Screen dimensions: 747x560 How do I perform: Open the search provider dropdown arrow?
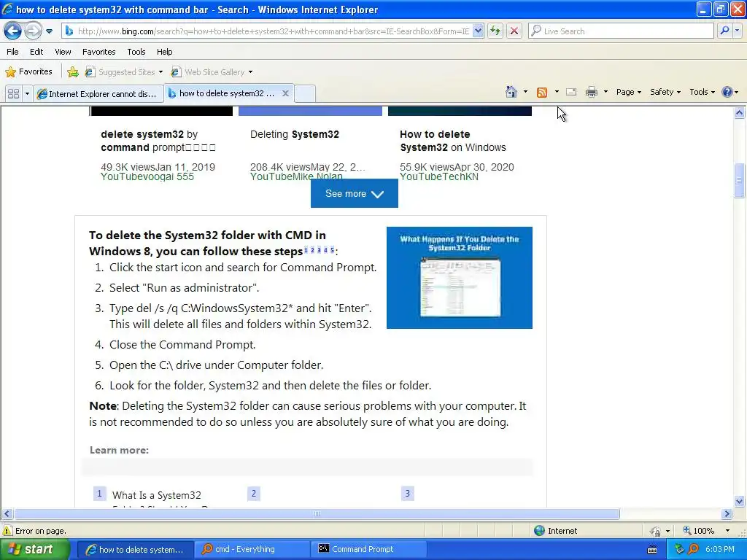click(x=737, y=31)
